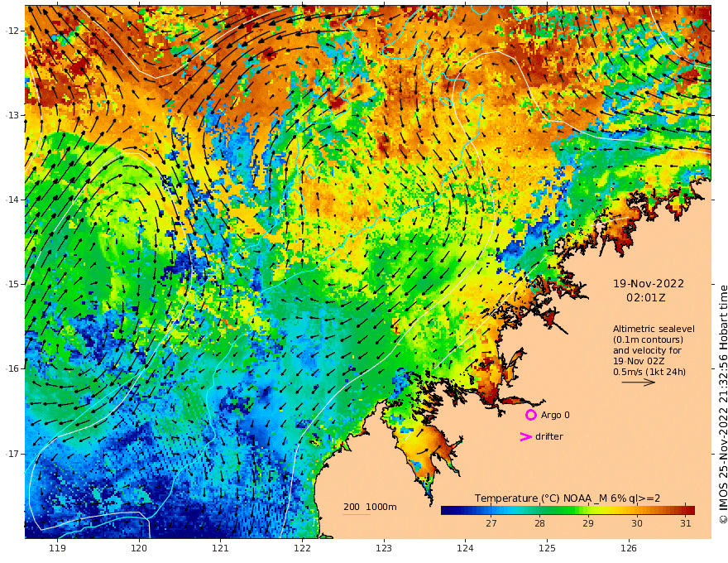The height and width of the screenshot is (563, 728).
Task: Click the IMOS copyright timestamp text
Action: (723, 404)
